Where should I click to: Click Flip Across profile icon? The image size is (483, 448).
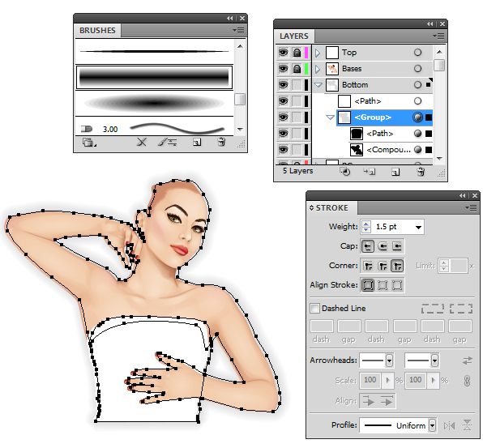click(x=468, y=425)
